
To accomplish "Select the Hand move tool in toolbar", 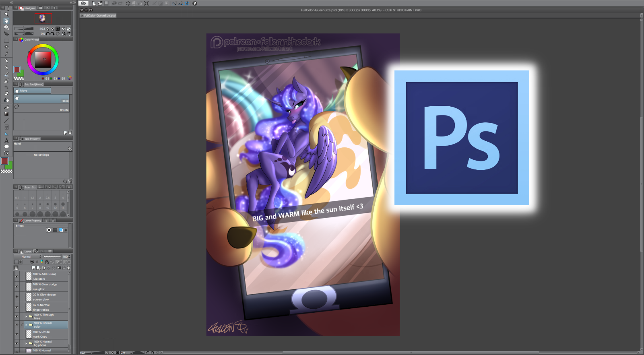I will tap(6, 21).
